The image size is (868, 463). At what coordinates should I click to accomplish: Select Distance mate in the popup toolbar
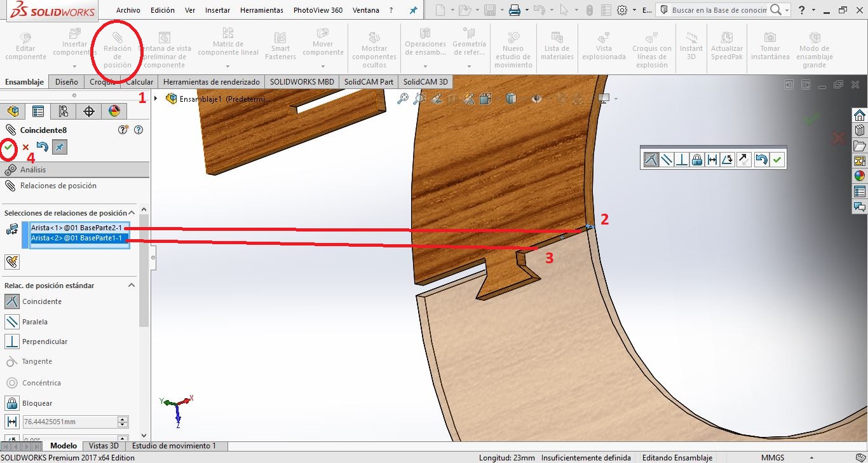[712, 160]
